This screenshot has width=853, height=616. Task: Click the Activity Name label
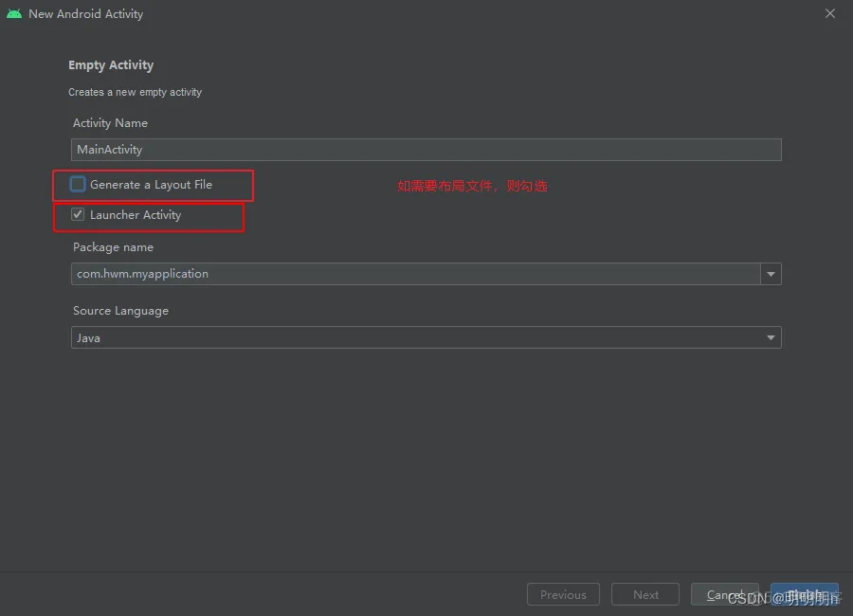pos(111,123)
